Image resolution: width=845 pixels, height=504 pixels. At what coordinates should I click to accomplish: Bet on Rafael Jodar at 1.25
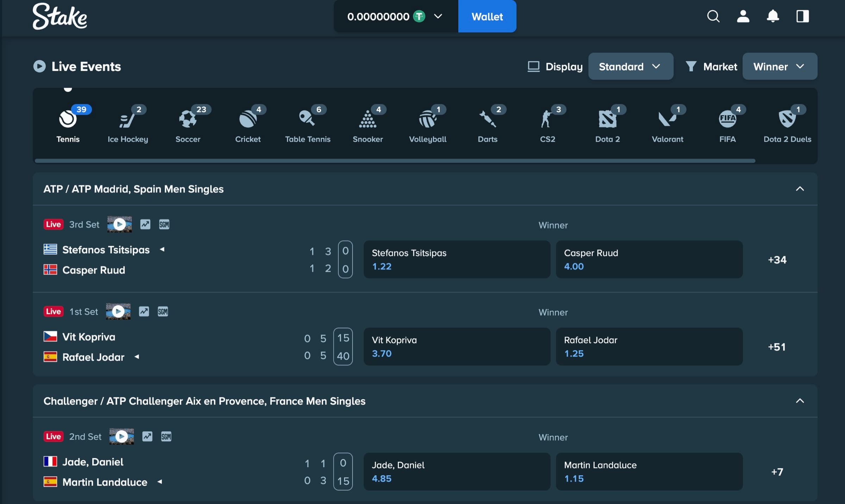649,346
